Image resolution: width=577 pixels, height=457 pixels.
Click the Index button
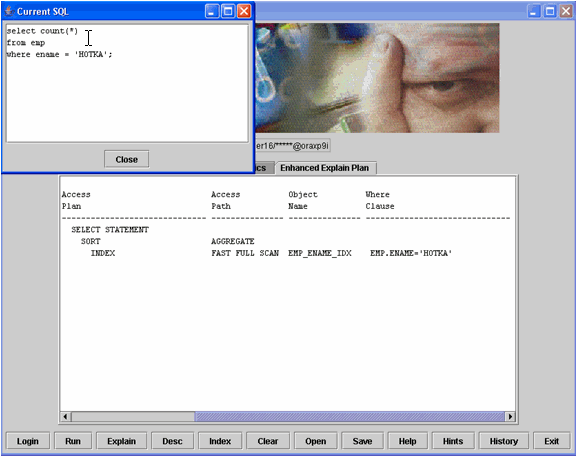tap(220, 441)
